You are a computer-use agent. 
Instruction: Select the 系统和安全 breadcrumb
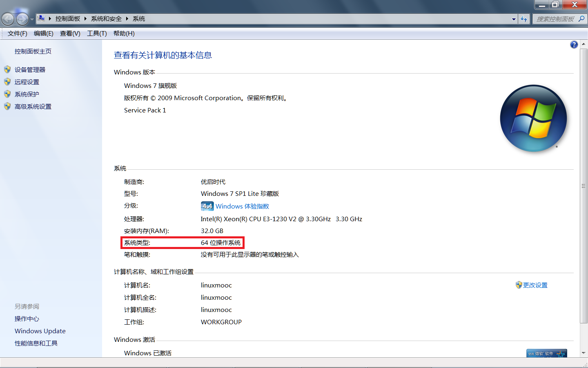point(106,19)
